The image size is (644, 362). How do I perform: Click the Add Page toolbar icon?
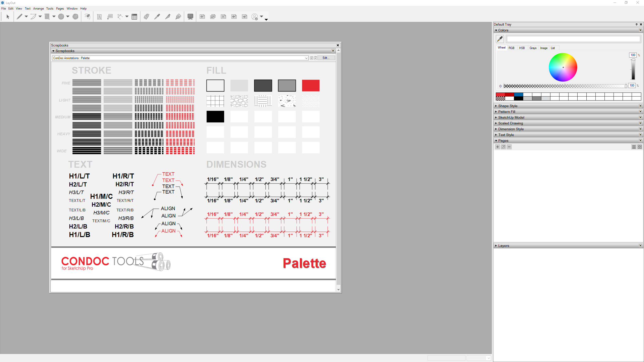click(202, 17)
